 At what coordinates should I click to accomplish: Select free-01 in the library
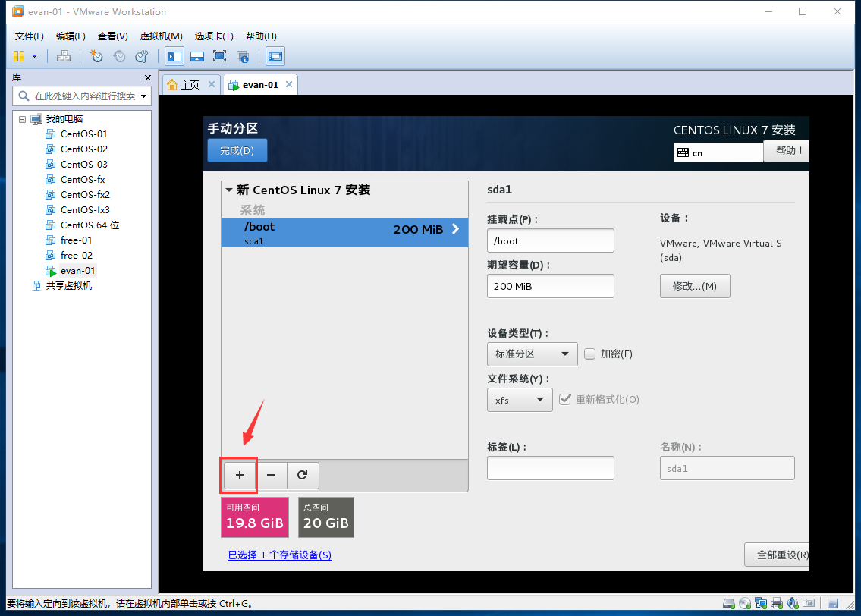pos(69,240)
